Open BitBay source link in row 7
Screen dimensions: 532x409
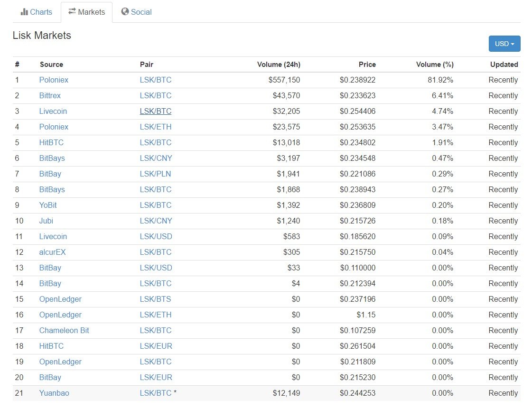(50, 174)
